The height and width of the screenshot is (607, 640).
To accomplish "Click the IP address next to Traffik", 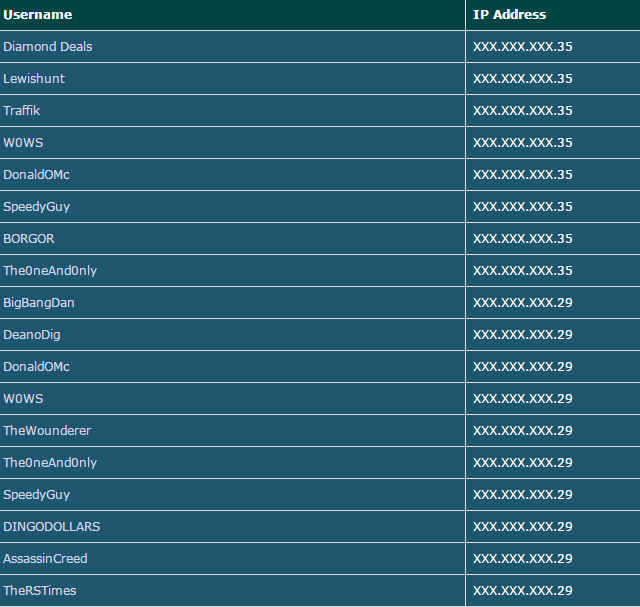I will click(x=523, y=111).
